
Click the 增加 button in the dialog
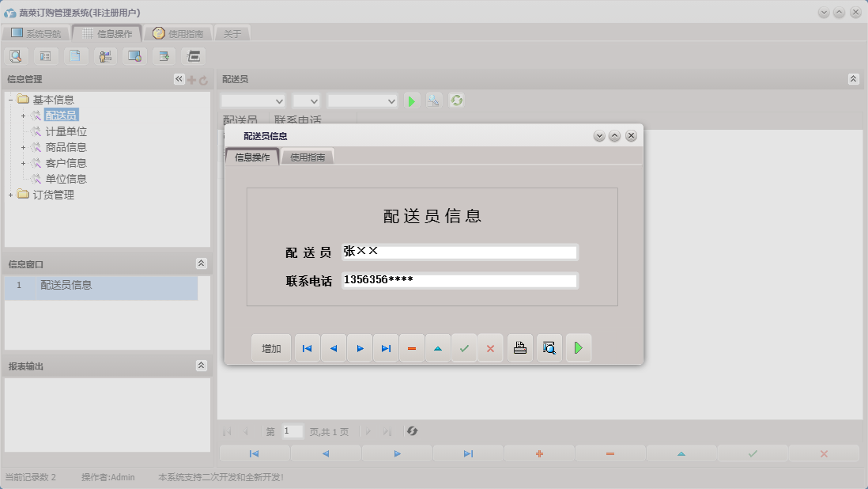pos(271,347)
